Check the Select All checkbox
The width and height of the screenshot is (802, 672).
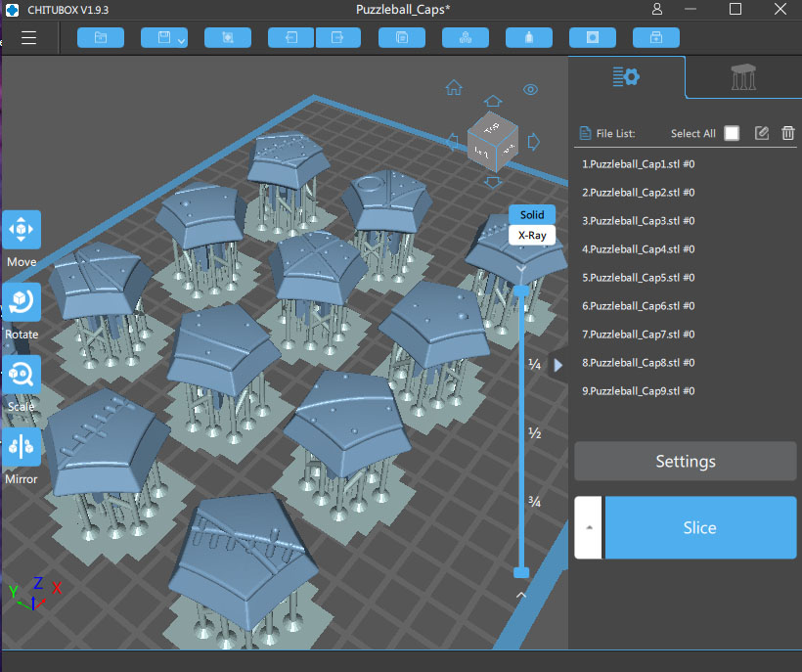click(x=732, y=133)
